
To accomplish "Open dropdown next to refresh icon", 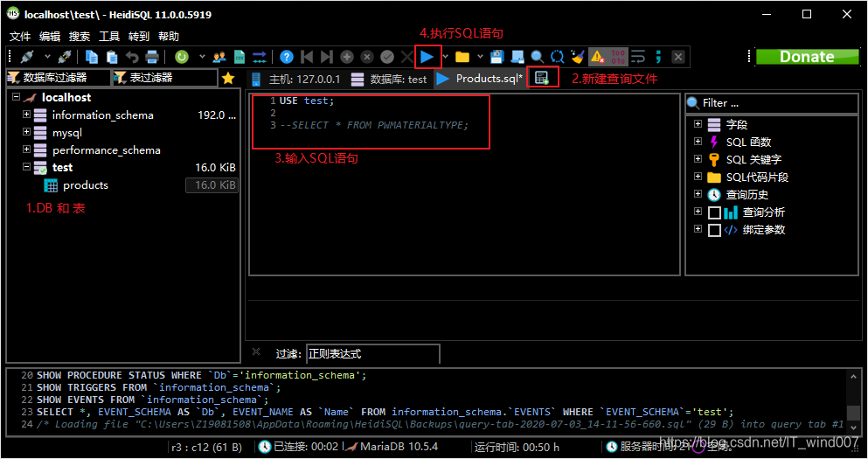I will pyautogui.click(x=202, y=57).
